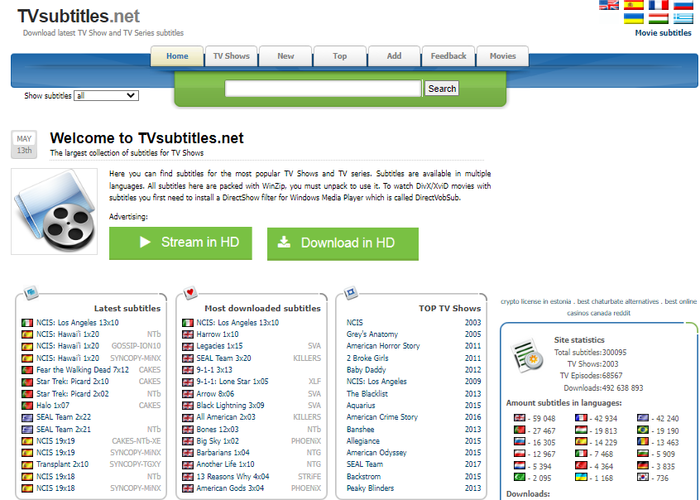The width and height of the screenshot is (700, 500).
Task: Open the Show subtitles language dropdown
Action: (106, 96)
